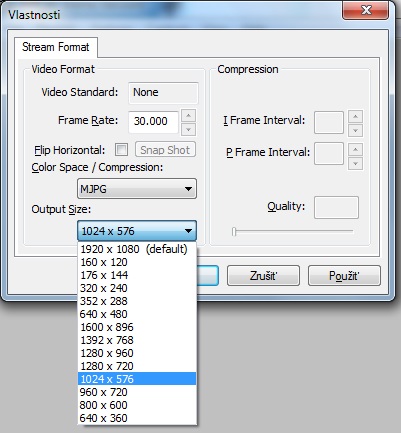The image size is (401, 433).
Task: Increase I Frame Interval with up arrow
Action: (x=355, y=117)
